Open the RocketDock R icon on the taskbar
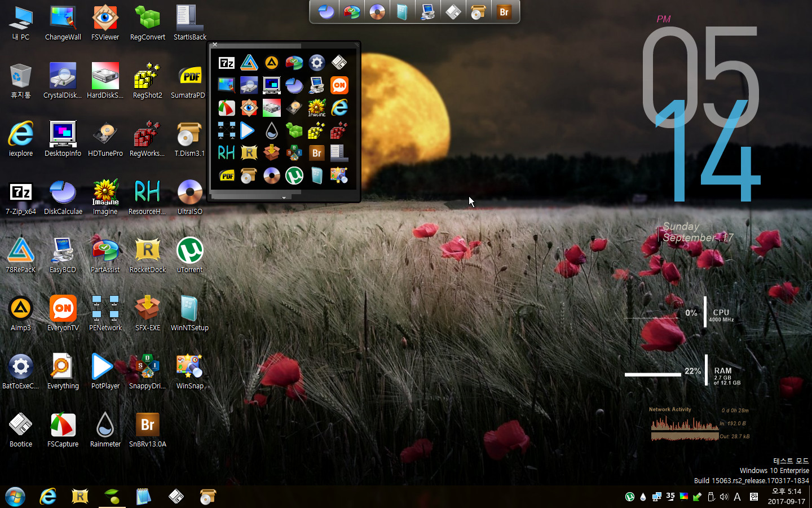The image size is (812, 508). [x=80, y=497]
